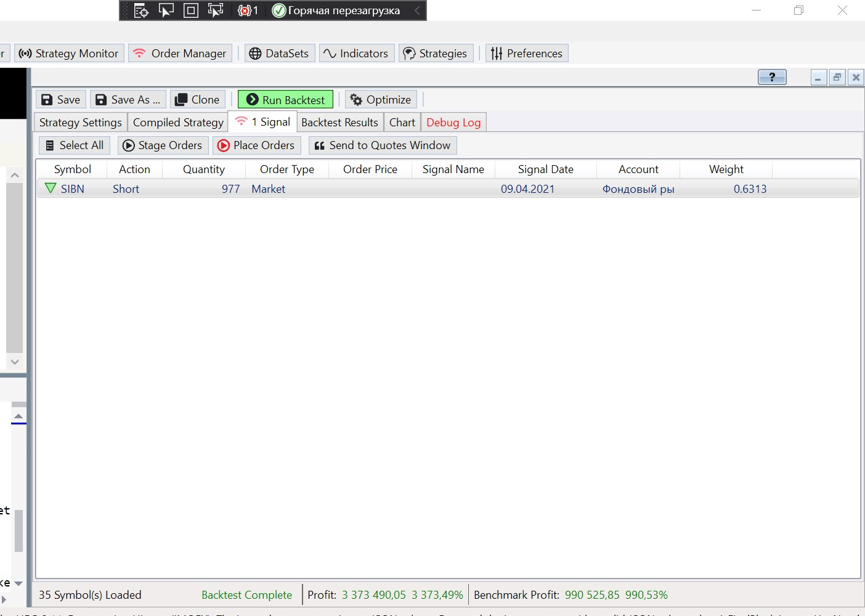This screenshot has width=865, height=616.
Task: Open the Indicators tool
Action: pos(356,54)
